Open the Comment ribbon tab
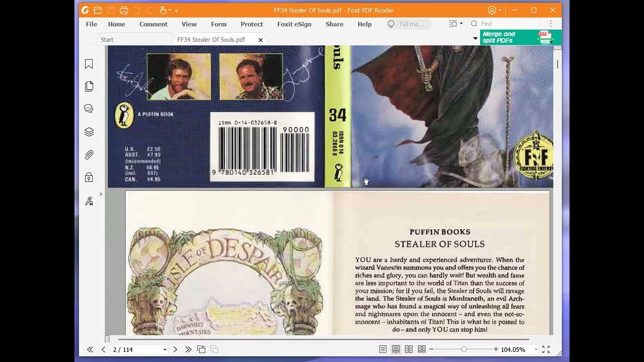The height and width of the screenshot is (362, 644). coord(153,24)
